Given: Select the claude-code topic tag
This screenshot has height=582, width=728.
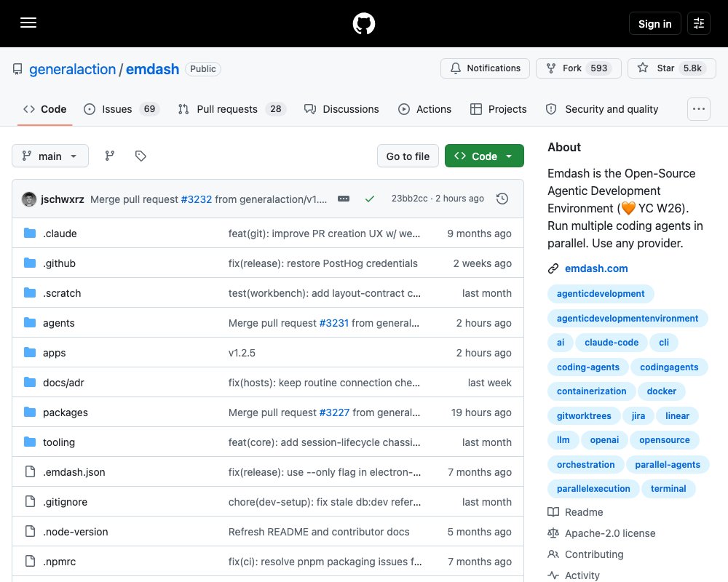Looking at the screenshot, I should pos(612,343).
